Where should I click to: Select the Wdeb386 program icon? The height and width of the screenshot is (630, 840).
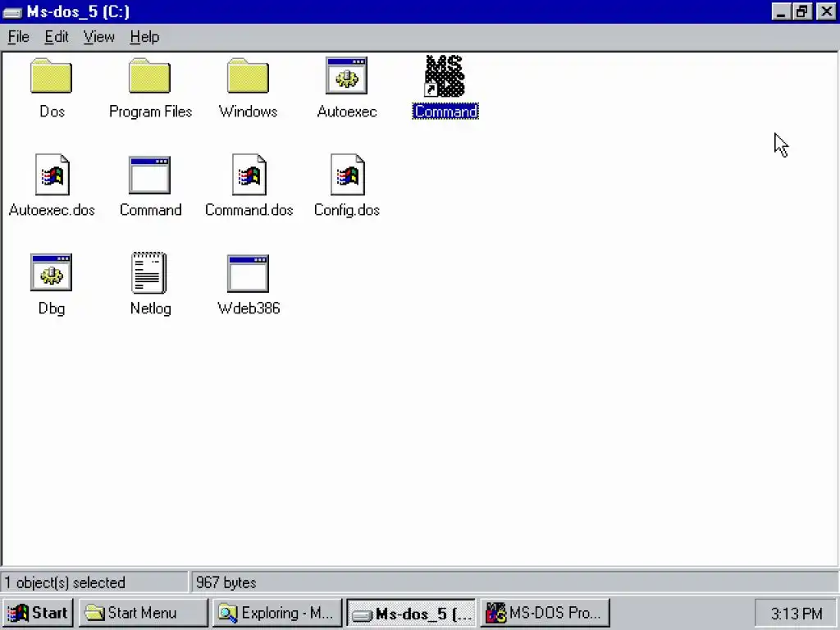pos(248,273)
